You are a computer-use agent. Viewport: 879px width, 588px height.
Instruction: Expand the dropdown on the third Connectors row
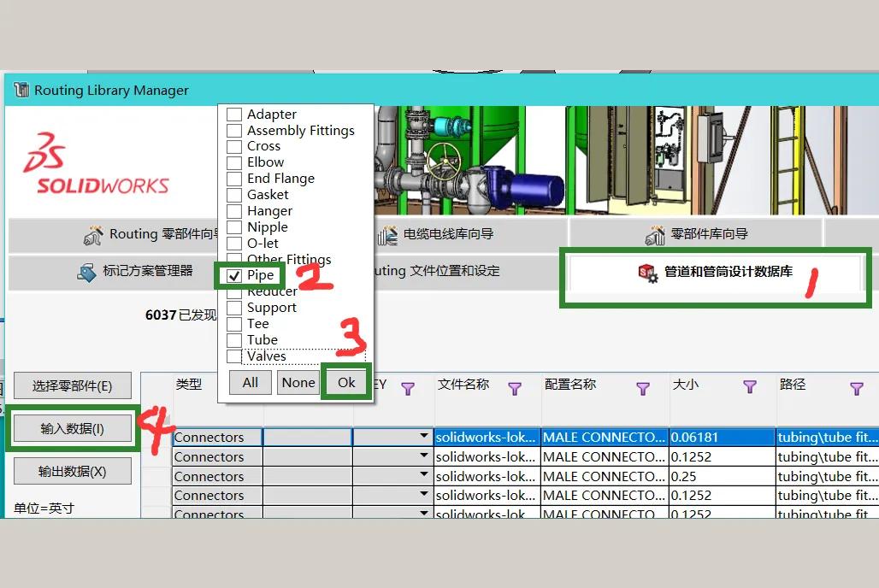[x=423, y=476]
